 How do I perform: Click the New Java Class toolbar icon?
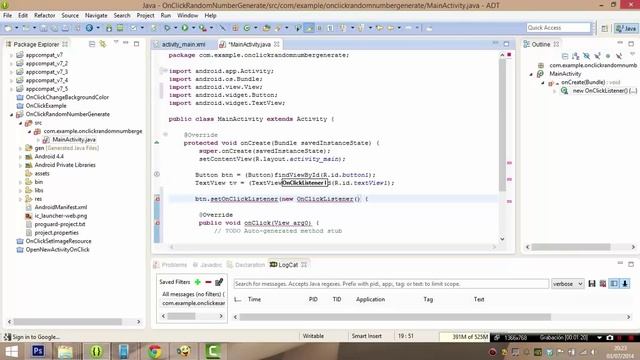click(x=247, y=28)
